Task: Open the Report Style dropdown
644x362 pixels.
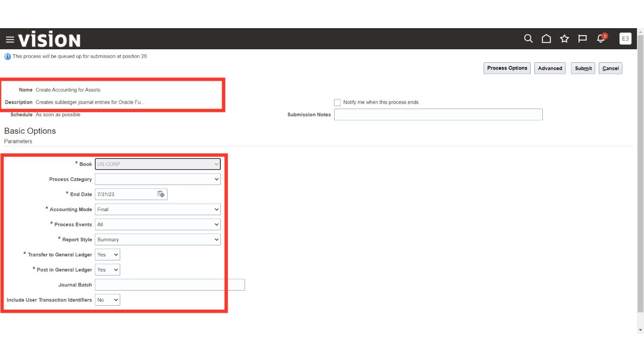Action: pyautogui.click(x=157, y=239)
